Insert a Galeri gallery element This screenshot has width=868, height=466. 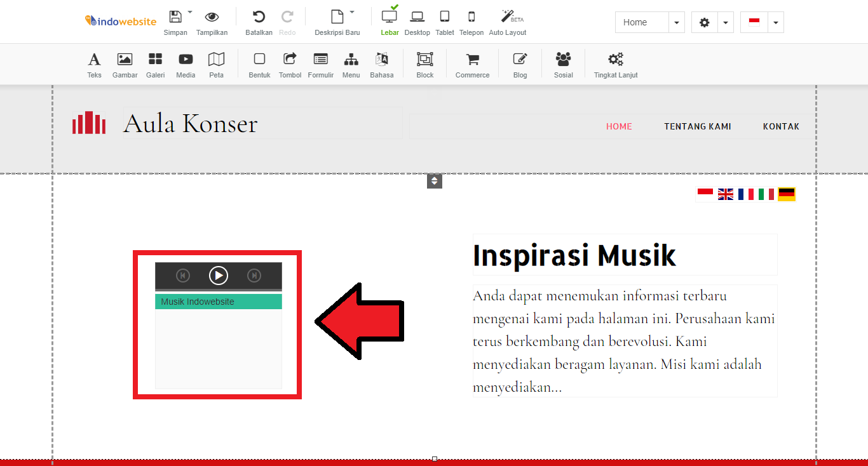pyautogui.click(x=155, y=63)
